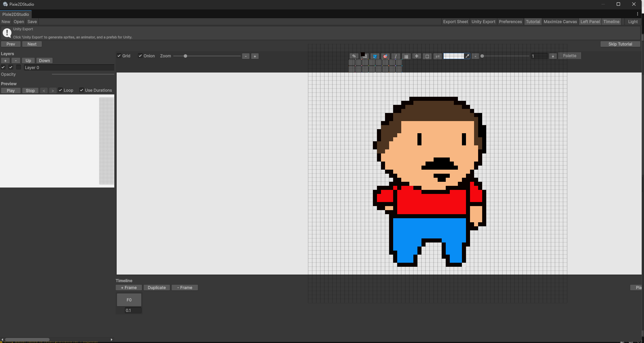Click the tutorial exclamation info icon
644x343 pixels.
click(x=7, y=33)
